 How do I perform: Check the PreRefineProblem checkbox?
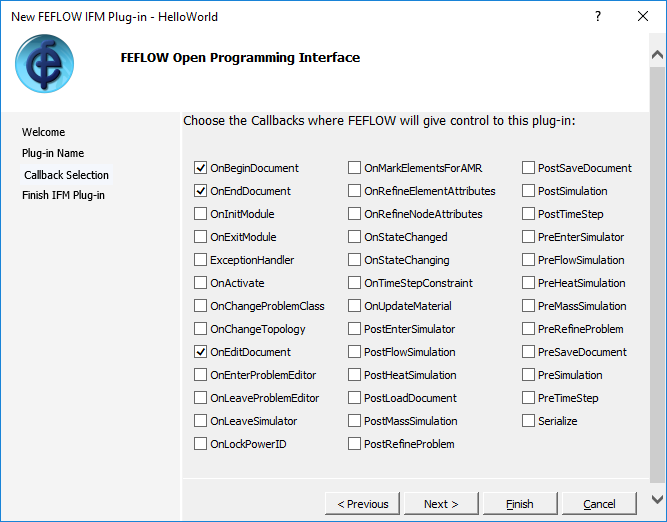(528, 329)
